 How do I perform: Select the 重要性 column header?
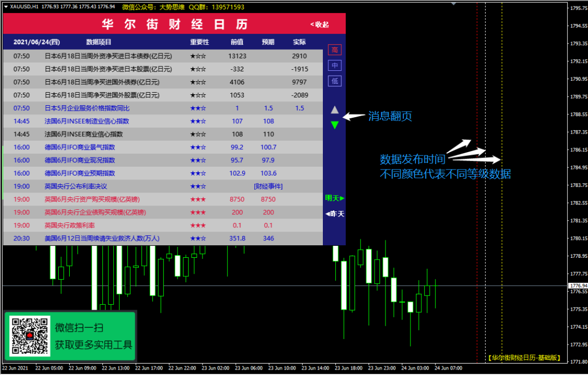199,42
